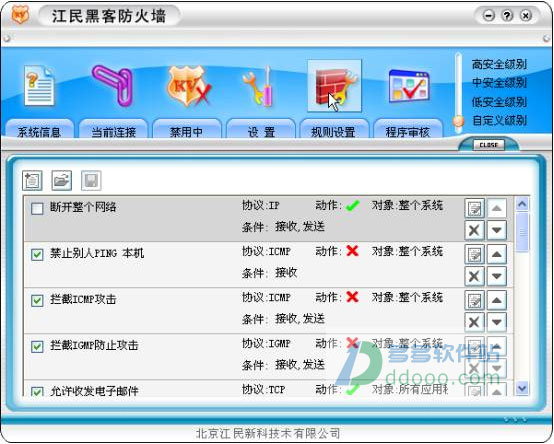Select the 规则设置 tab
This screenshot has height=444, width=554.
pos(334,129)
